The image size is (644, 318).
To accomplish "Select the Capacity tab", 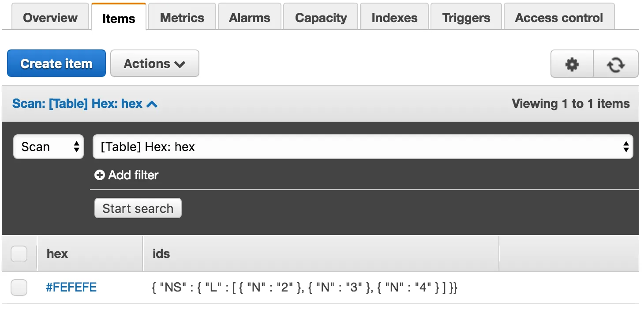I will click(x=321, y=18).
